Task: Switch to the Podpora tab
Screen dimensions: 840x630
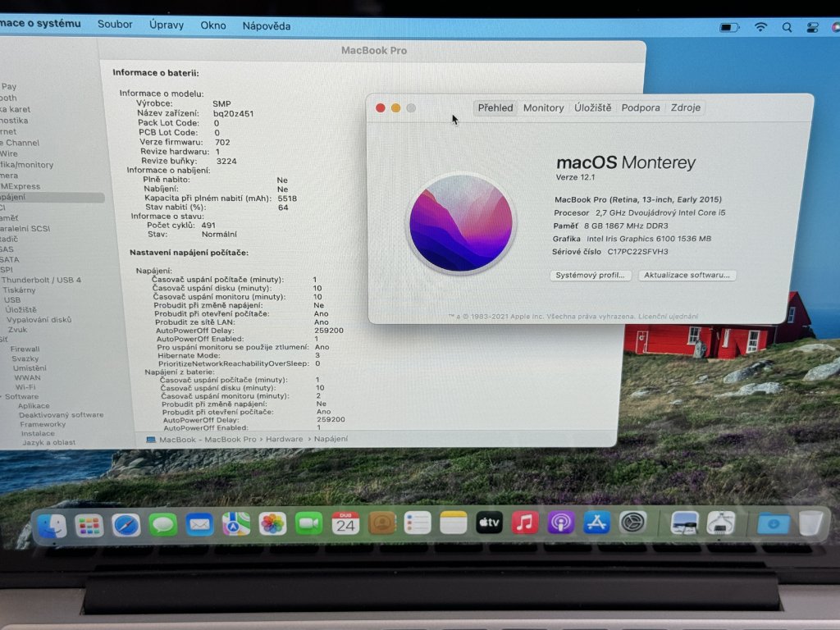Action: 640,107
